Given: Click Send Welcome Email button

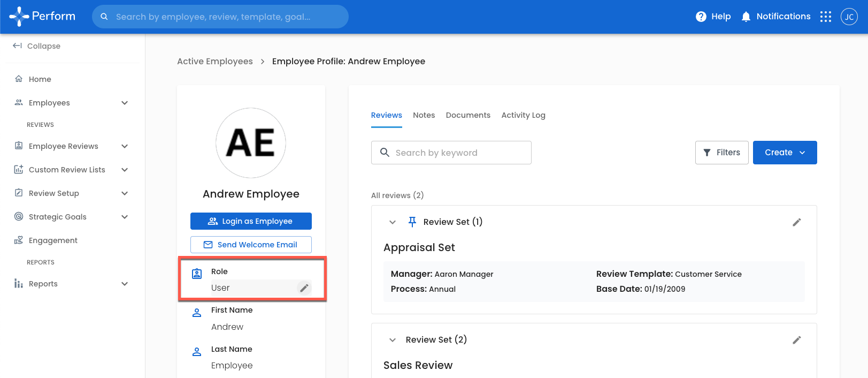Looking at the screenshot, I should [x=251, y=245].
